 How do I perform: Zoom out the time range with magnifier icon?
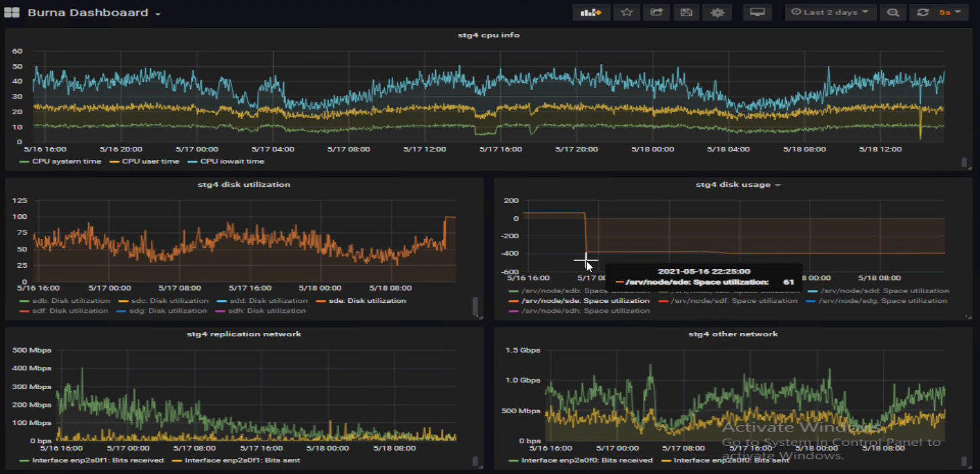pyautogui.click(x=892, y=12)
